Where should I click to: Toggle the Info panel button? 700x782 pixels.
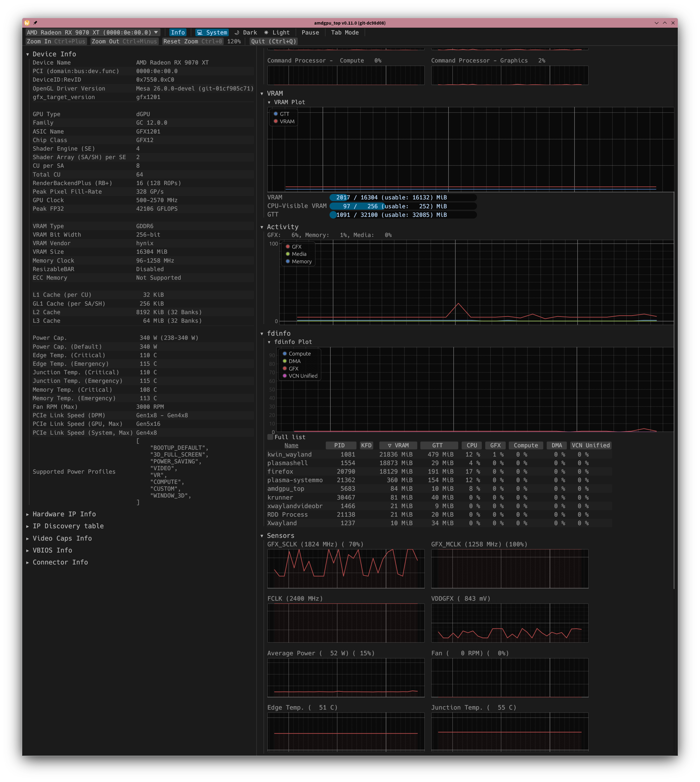pos(178,33)
